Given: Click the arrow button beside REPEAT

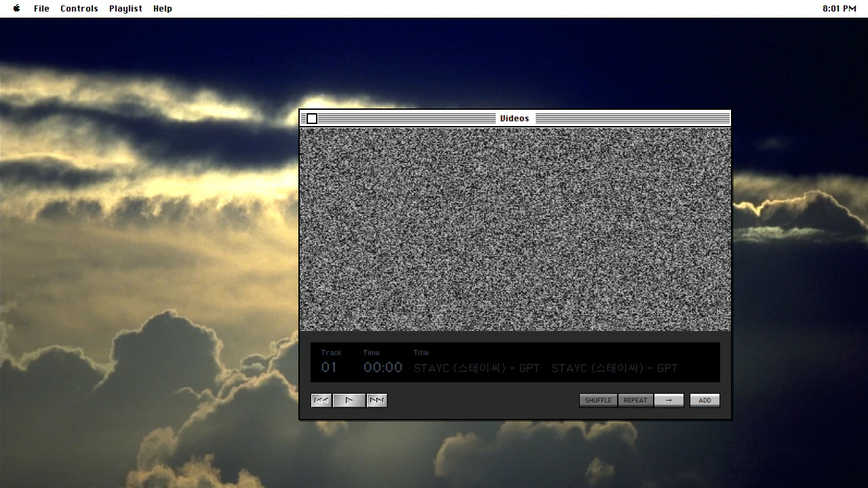Looking at the screenshot, I should tap(669, 401).
